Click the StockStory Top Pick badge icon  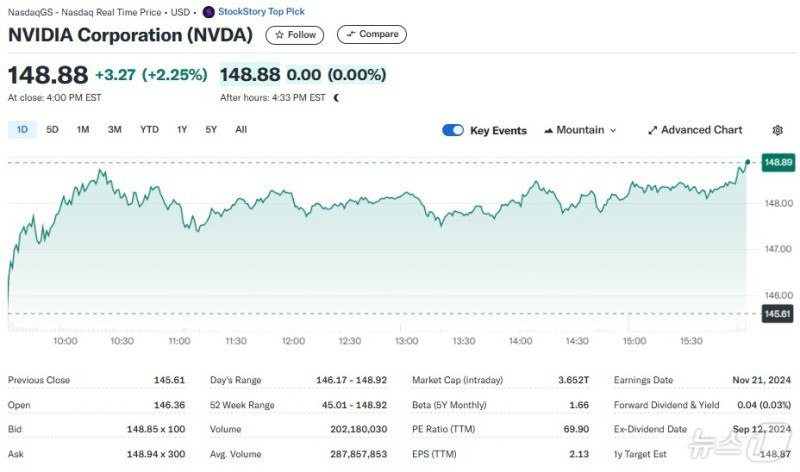point(208,12)
